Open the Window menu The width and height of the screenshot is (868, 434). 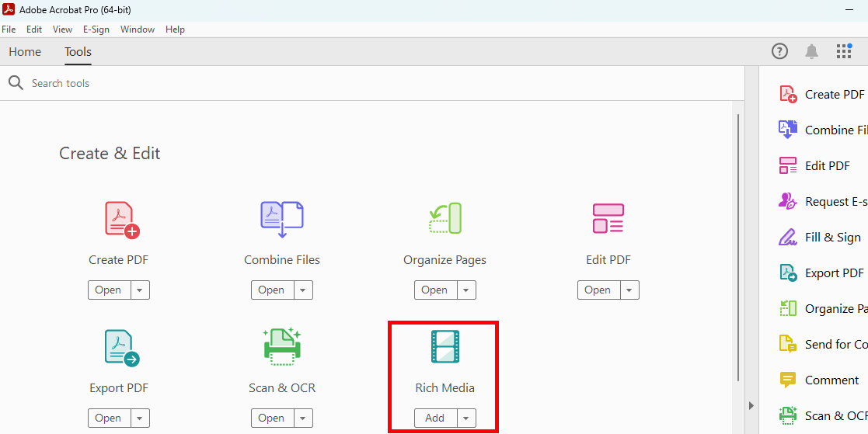click(x=138, y=30)
